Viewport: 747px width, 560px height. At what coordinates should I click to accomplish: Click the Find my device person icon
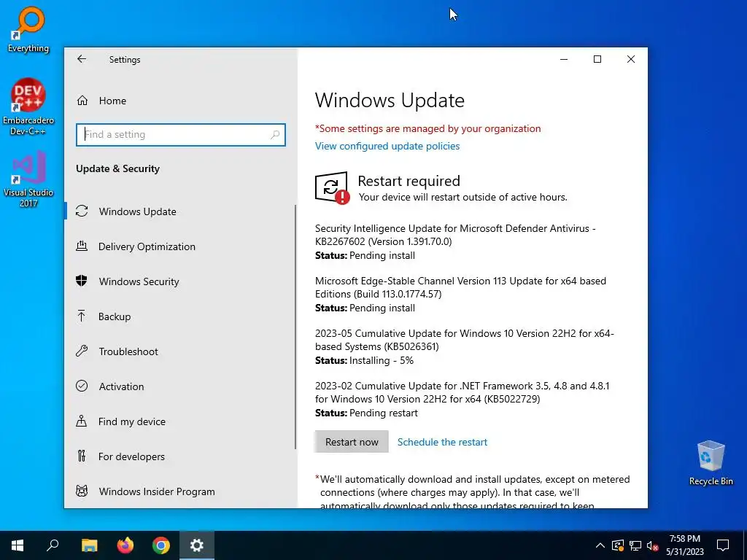coord(82,421)
